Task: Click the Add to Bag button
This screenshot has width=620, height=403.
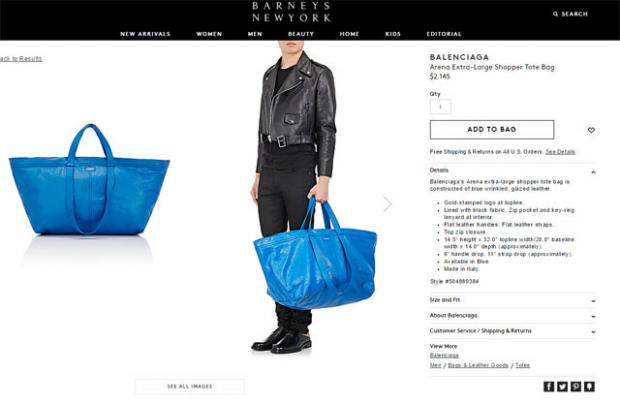Action: pyautogui.click(x=492, y=129)
